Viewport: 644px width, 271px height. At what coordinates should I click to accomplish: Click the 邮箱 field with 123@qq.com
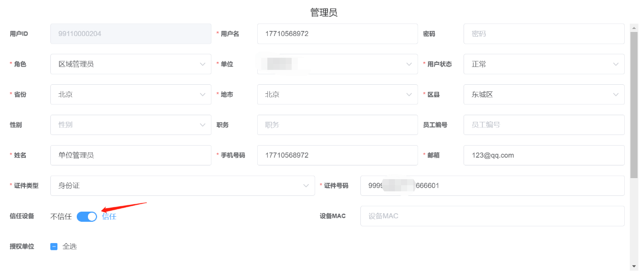[x=543, y=155]
